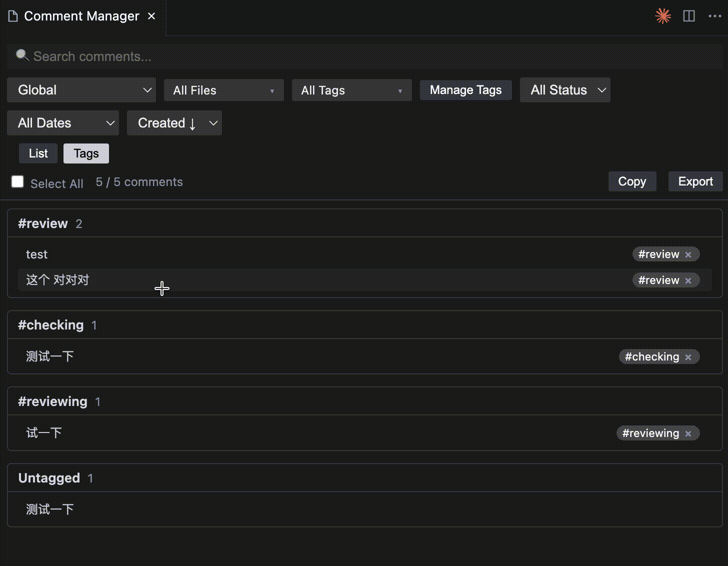
Task: Click the search magnifier icon
Action: pyautogui.click(x=22, y=55)
